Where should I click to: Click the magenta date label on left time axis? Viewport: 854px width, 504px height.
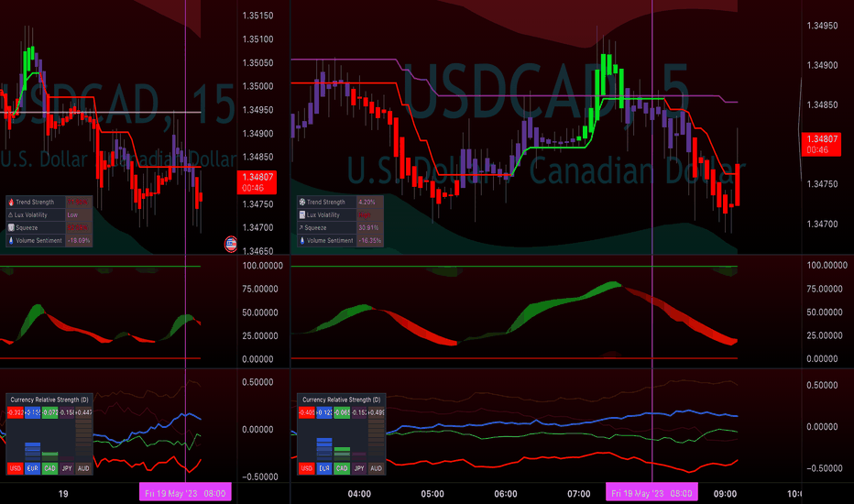(x=185, y=493)
